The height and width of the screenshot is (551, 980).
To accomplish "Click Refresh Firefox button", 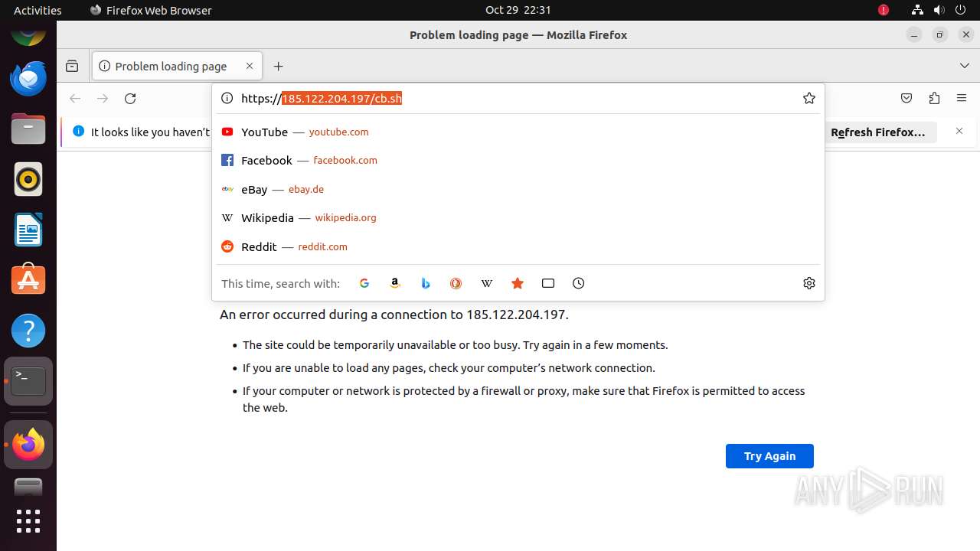I will pyautogui.click(x=878, y=132).
